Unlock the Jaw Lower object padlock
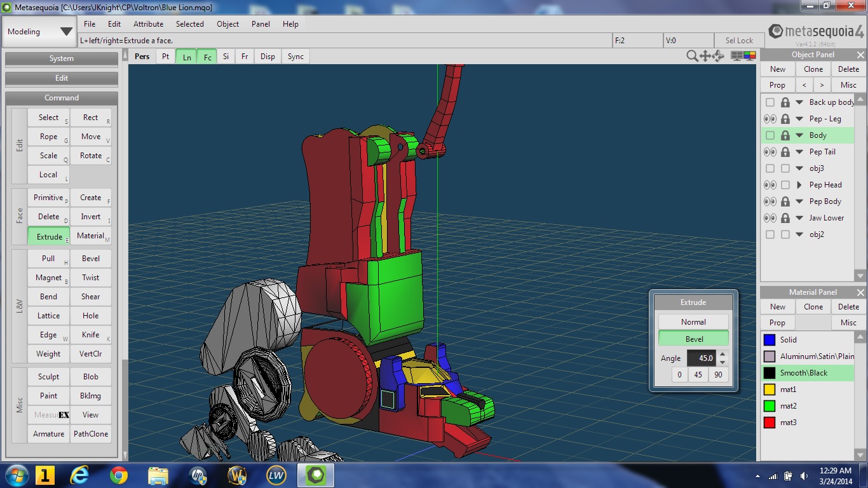 (785, 218)
